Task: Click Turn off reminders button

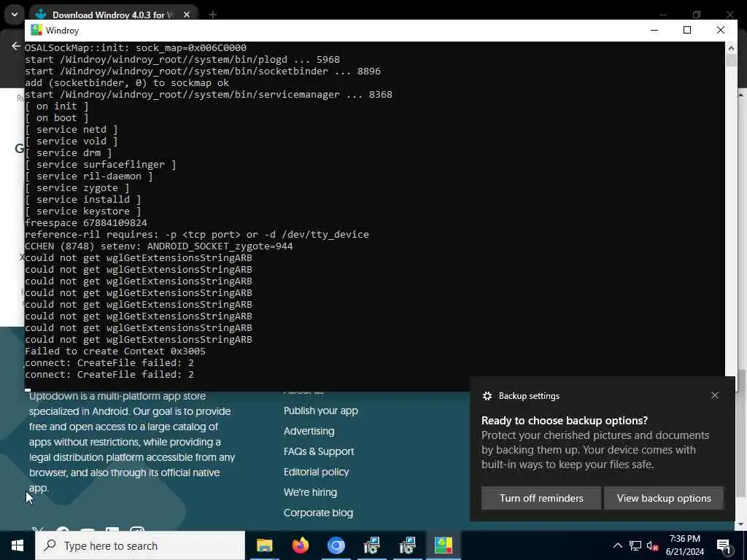Action: point(541,498)
